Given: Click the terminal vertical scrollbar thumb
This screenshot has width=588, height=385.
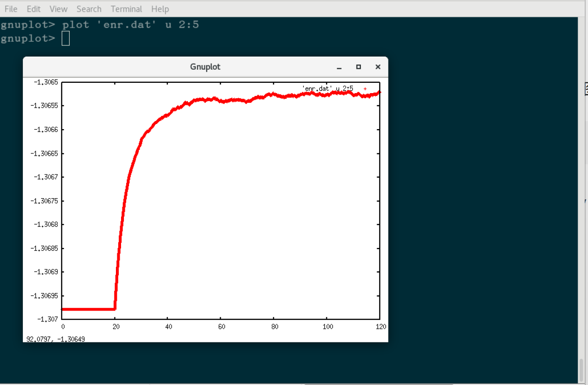Looking at the screenshot, I should [x=581, y=370].
